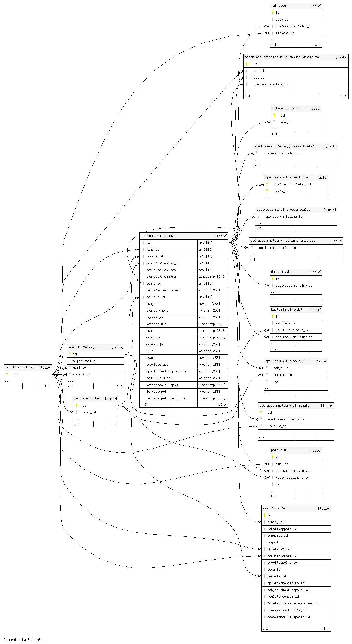Click the yellow primary key icon in julkaisu

[x=272, y=12]
